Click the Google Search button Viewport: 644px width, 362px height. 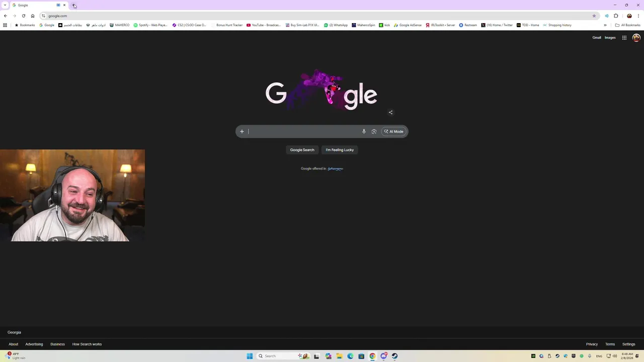302,150
